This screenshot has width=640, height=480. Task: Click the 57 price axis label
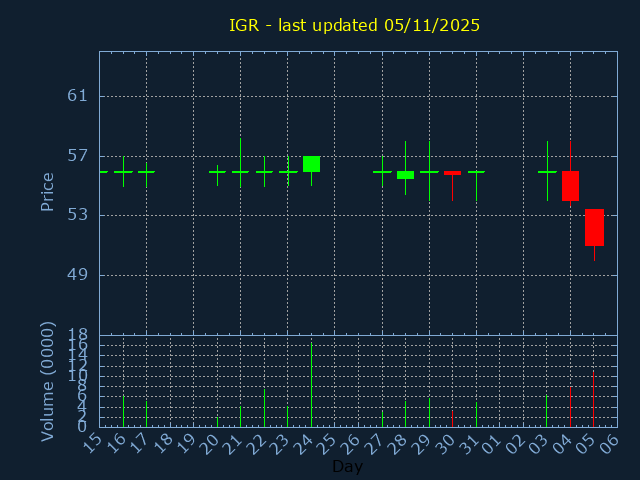78,156
